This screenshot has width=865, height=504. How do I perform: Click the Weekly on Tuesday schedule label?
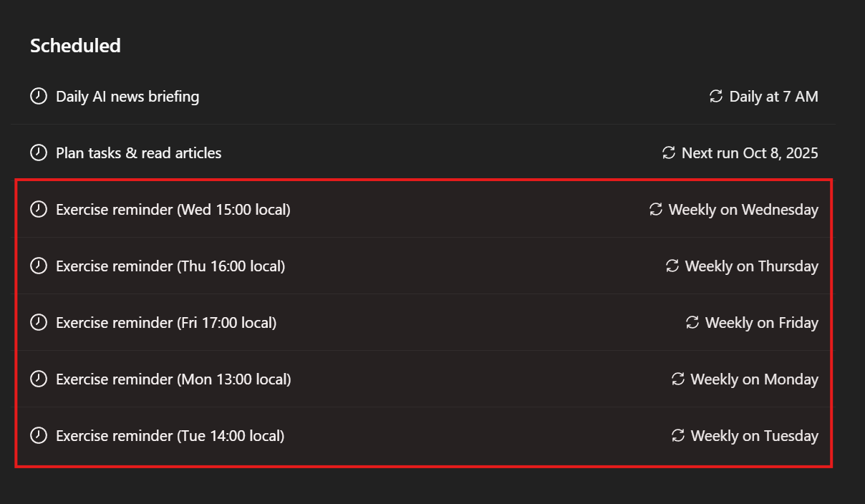754,435
